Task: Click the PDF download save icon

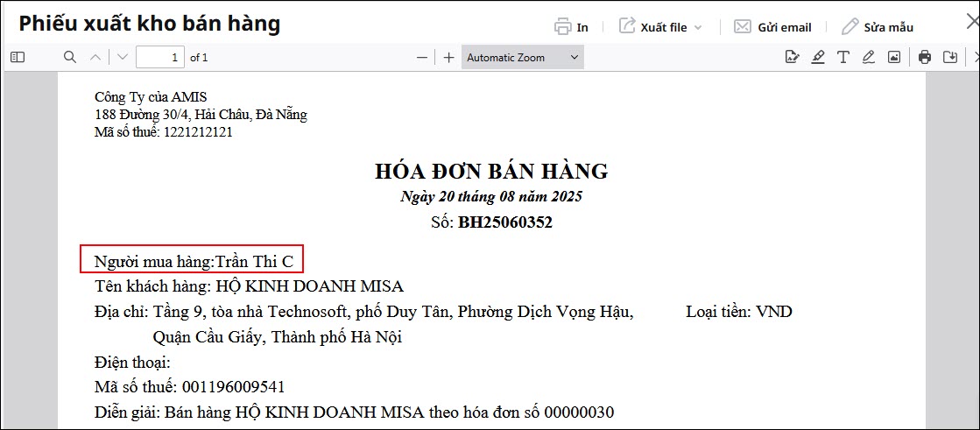Action: coord(950,58)
